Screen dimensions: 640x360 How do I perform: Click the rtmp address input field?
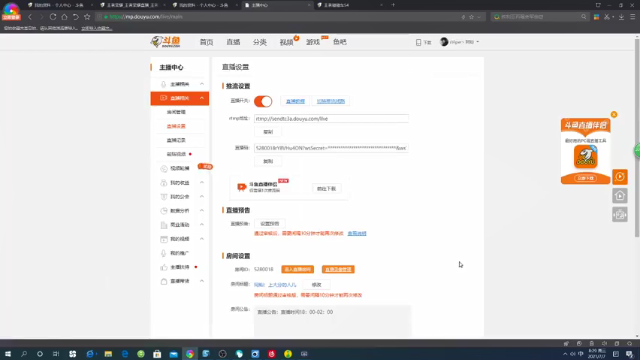click(331, 119)
